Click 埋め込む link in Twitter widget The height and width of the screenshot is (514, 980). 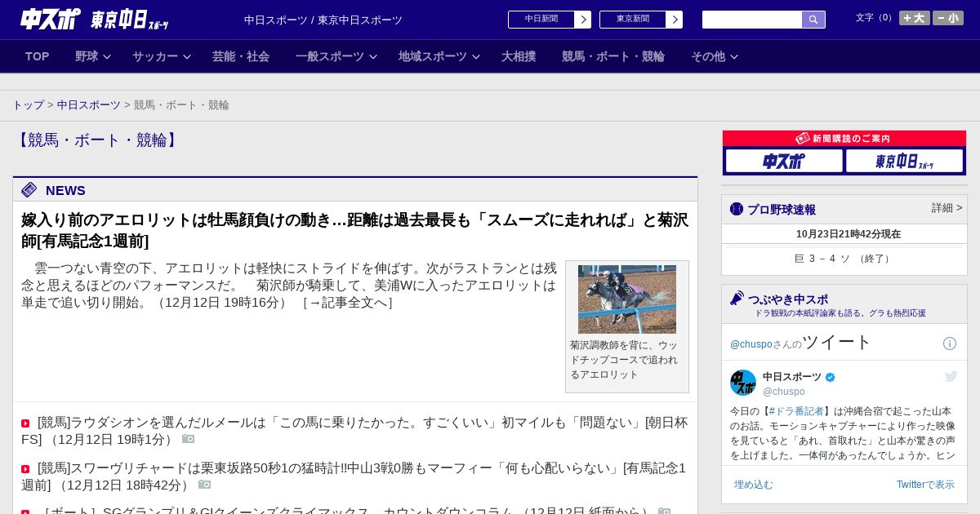pos(753,485)
